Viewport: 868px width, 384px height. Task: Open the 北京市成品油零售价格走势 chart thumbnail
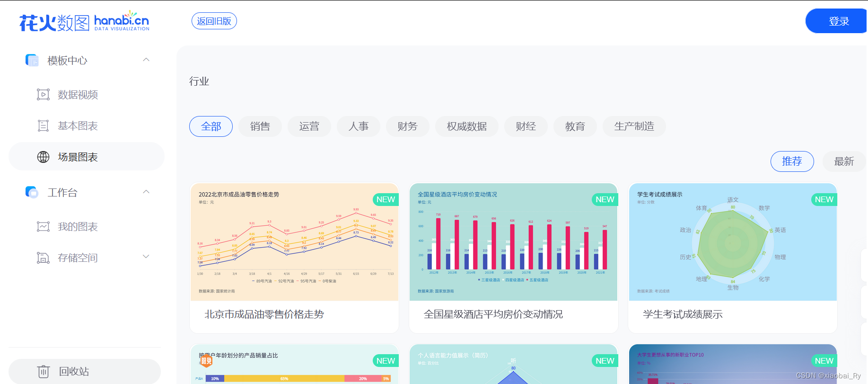[294, 242]
